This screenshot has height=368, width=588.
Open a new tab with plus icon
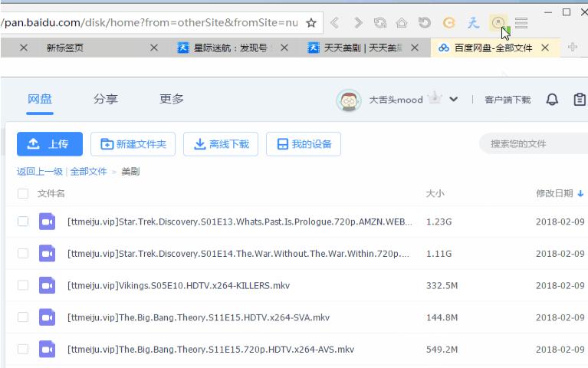[x=573, y=48]
